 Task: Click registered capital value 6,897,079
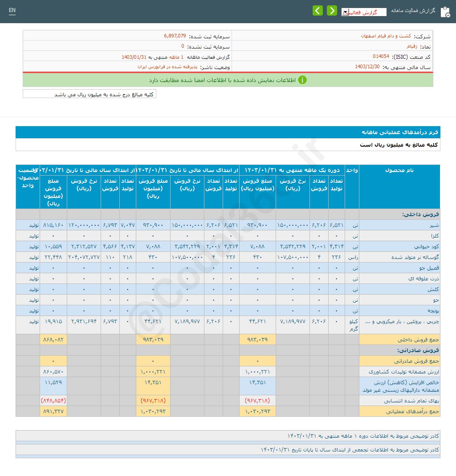pos(175,36)
